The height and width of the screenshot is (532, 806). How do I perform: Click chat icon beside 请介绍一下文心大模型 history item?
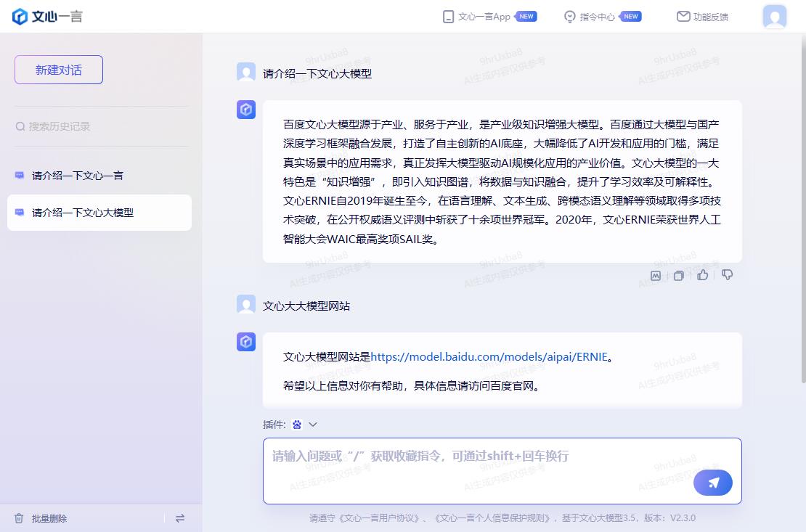click(20, 212)
